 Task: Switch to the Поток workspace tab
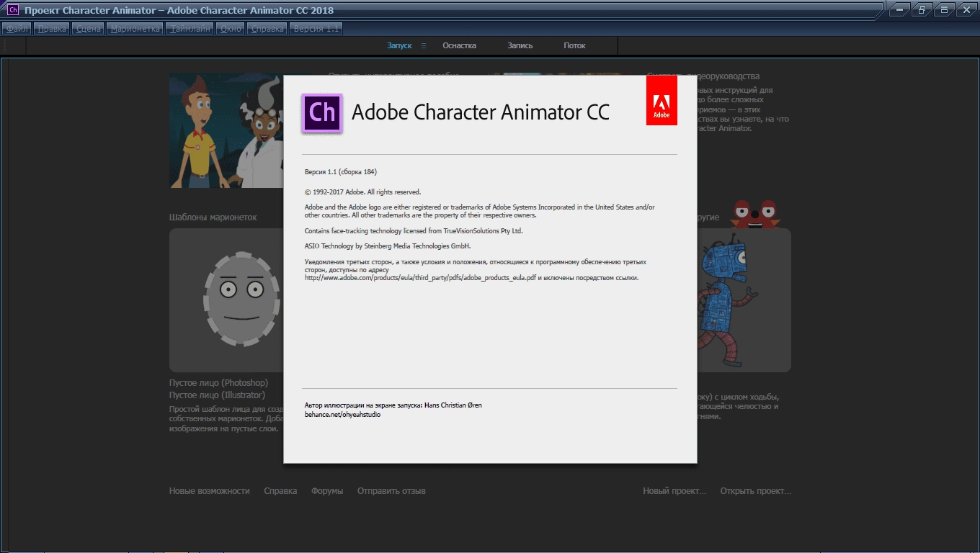click(x=574, y=45)
